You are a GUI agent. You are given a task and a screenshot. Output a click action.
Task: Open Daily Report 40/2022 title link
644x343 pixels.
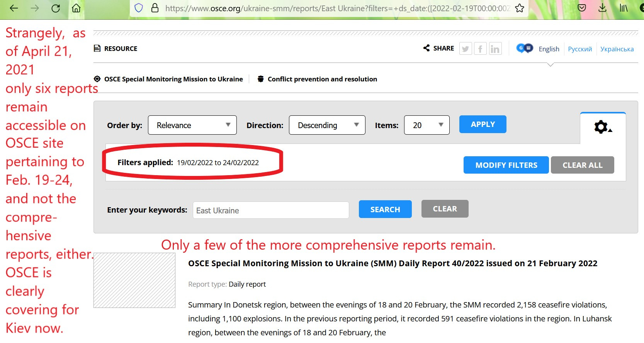[x=393, y=264]
